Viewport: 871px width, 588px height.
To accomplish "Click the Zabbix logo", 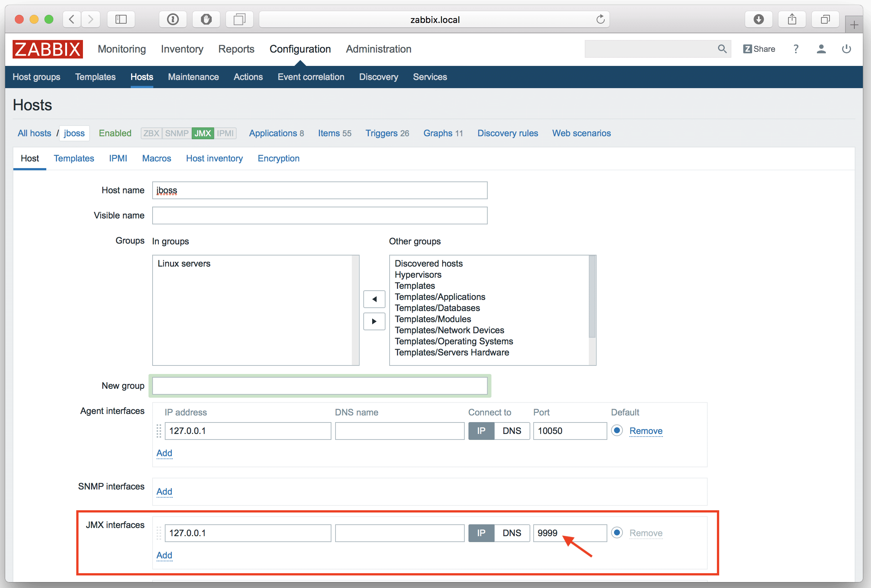I will click(48, 49).
